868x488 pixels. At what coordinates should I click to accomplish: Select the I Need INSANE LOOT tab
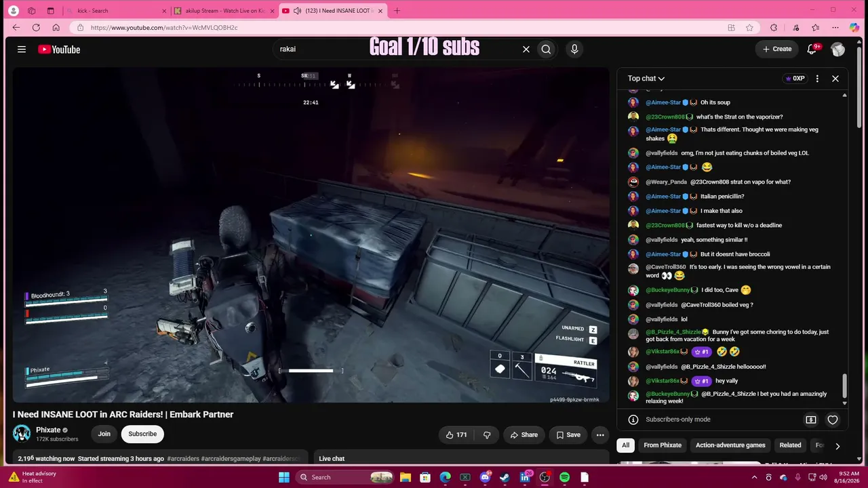(x=334, y=11)
